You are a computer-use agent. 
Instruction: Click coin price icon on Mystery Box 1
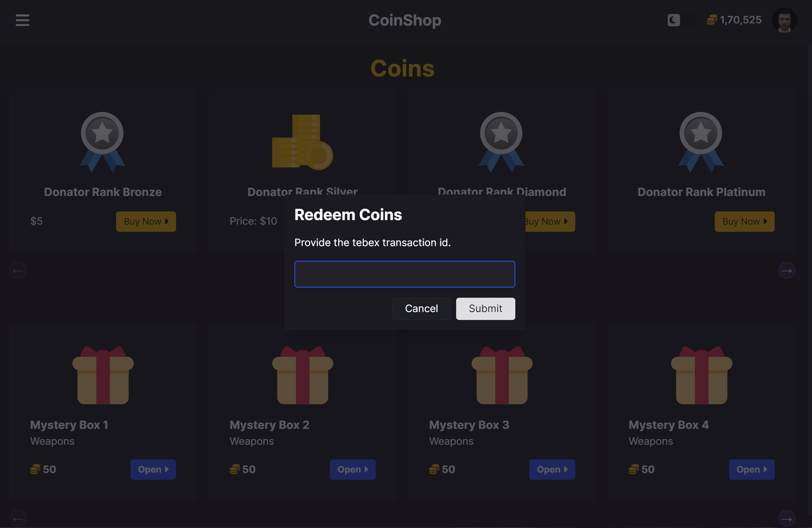pos(35,470)
